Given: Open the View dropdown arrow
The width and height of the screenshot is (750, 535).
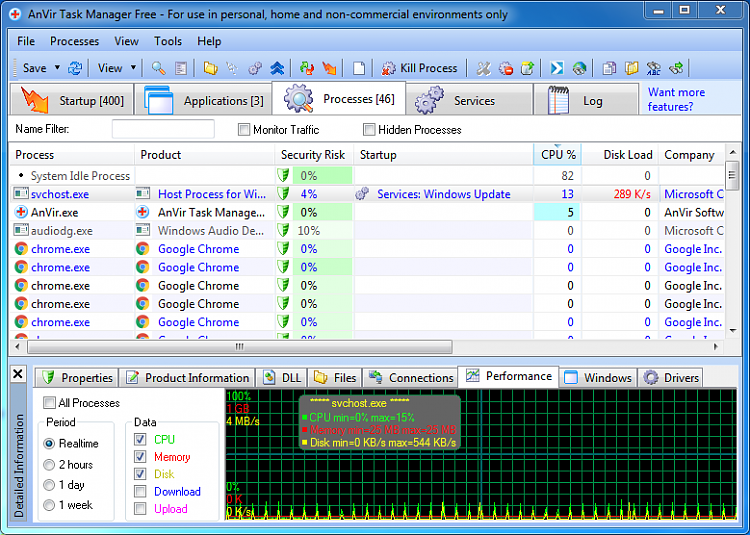Looking at the screenshot, I should coord(133,67).
